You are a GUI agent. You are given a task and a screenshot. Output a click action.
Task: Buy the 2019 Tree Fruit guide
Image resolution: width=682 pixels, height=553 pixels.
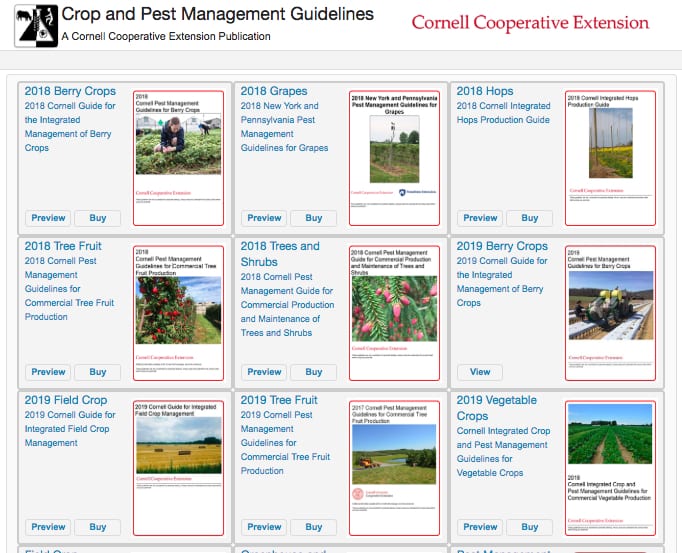[x=314, y=527]
